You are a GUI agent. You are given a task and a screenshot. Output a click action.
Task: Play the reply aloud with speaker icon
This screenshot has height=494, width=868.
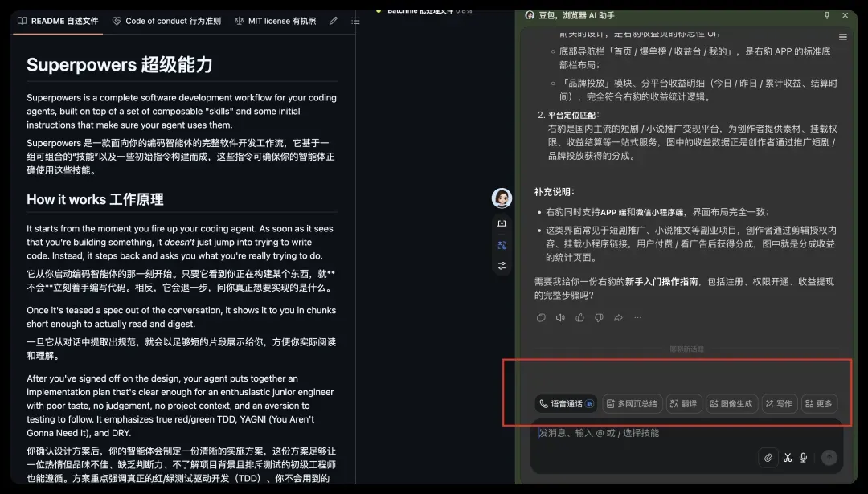click(560, 317)
